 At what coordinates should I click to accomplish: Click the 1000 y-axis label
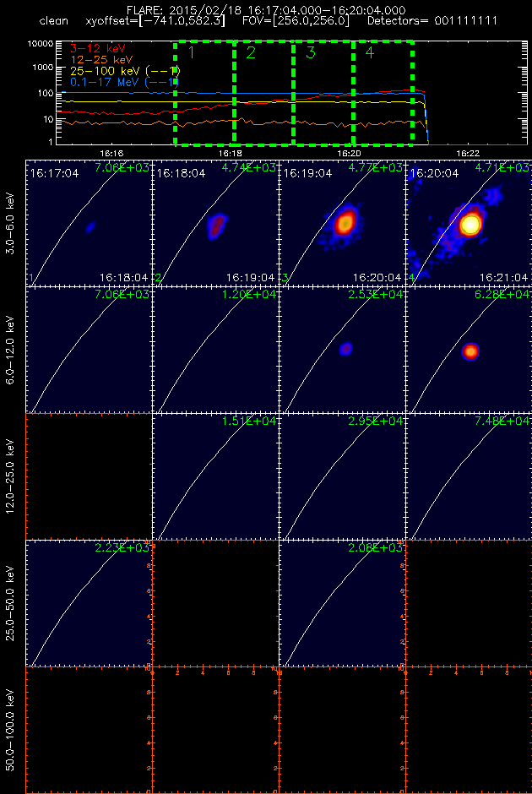point(44,68)
